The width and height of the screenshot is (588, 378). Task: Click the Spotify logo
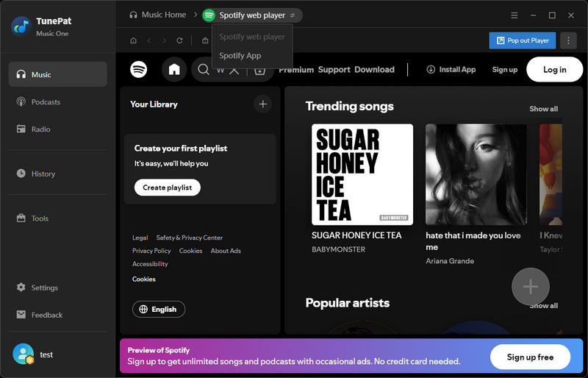click(x=139, y=69)
